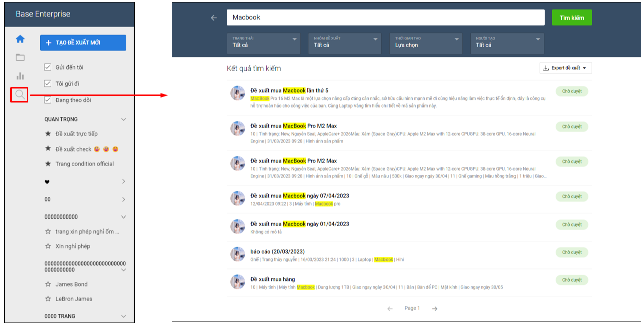This screenshot has width=644, height=325.
Task: Click the Base Enterprise title
Action: 43,14
